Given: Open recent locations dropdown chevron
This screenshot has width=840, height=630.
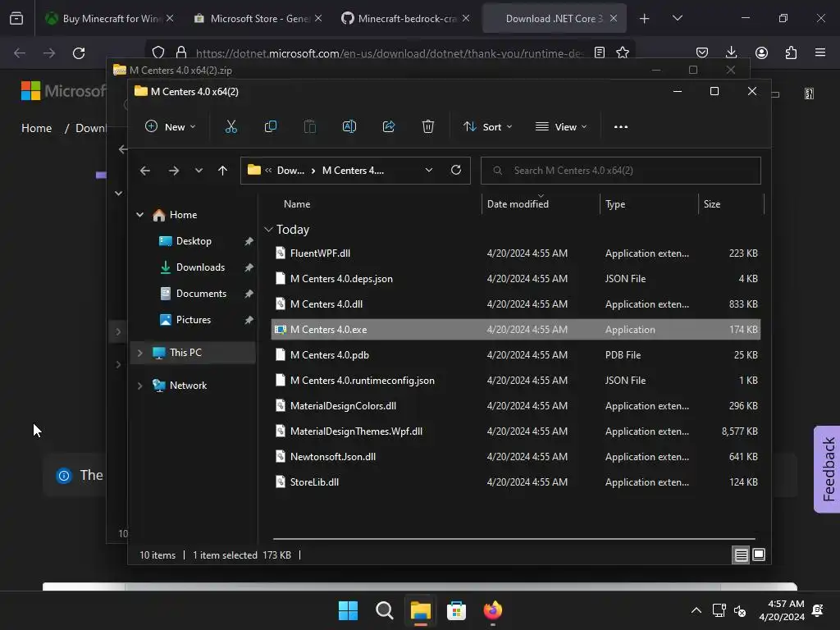Looking at the screenshot, I should [199, 171].
